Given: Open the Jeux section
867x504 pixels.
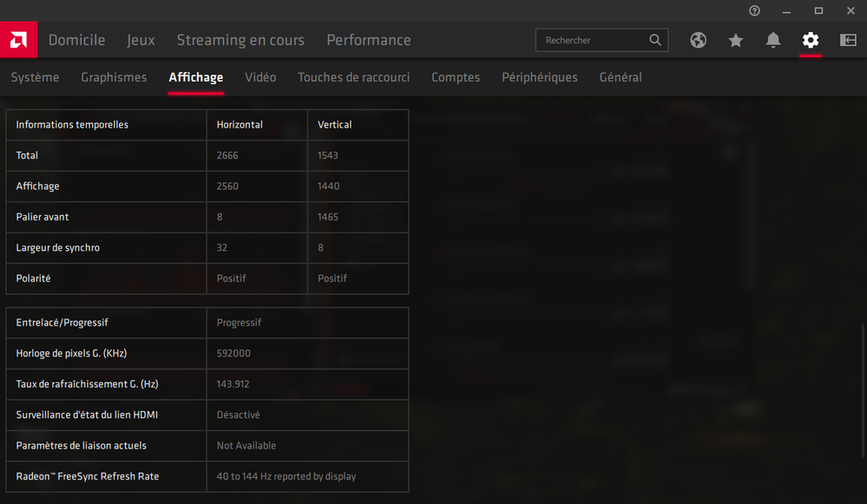Looking at the screenshot, I should click(141, 40).
